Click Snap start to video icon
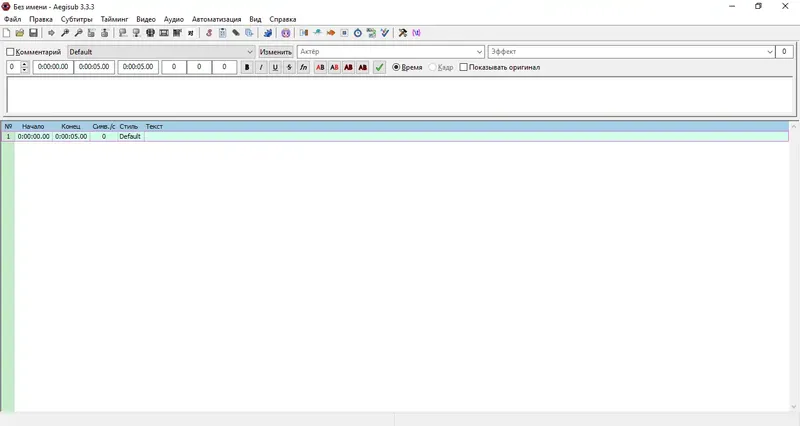The width and height of the screenshot is (800, 426). point(123,33)
